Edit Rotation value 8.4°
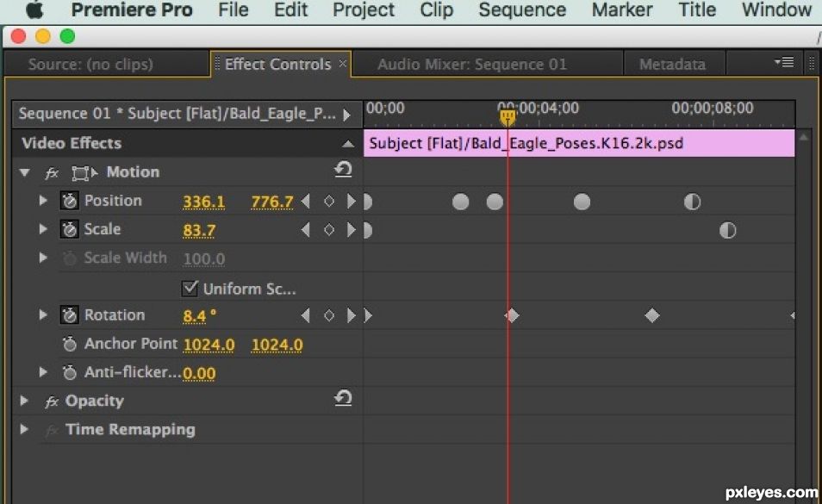The width and height of the screenshot is (822, 504). (x=199, y=316)
